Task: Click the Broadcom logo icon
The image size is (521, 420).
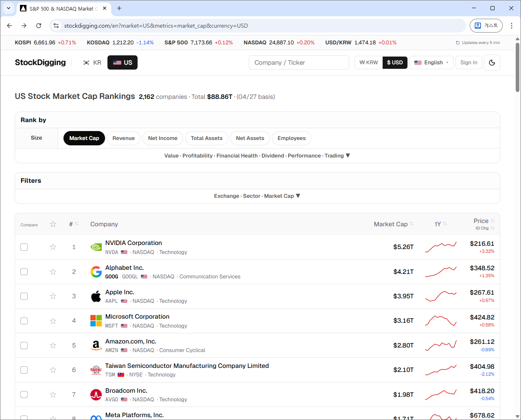Action: click(x=96, y=395)
